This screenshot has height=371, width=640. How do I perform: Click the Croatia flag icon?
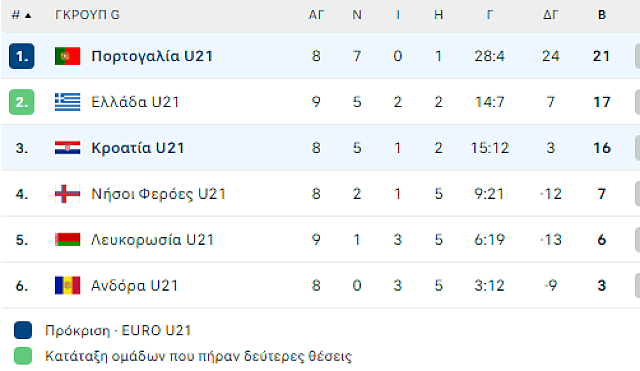(x=67, y=148)
